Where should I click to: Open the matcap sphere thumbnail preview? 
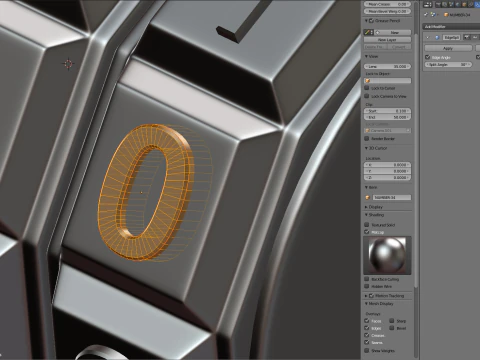pyautogui.click(x=387, y=255)
